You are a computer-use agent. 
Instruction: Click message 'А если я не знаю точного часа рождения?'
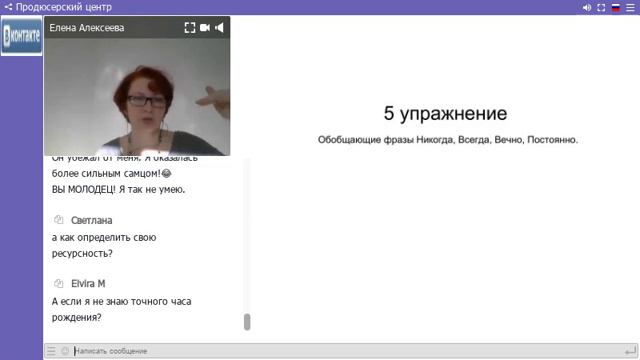tap(122, 309)
